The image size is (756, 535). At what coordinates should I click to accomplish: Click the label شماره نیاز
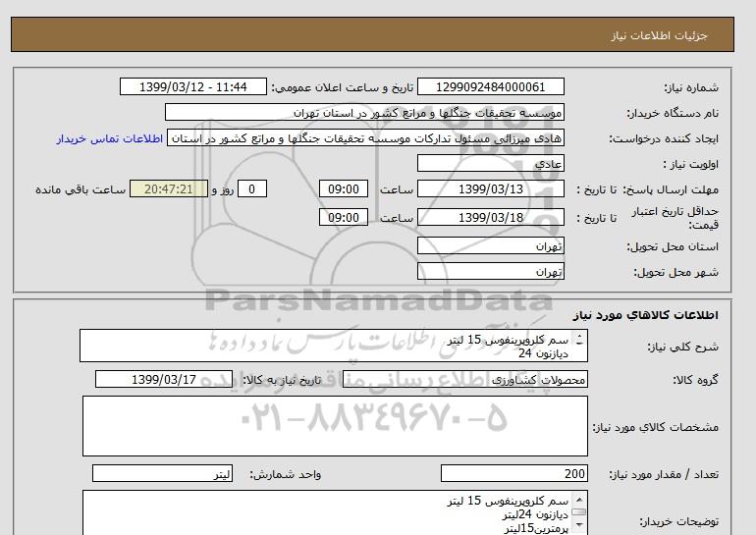point(691,87)
